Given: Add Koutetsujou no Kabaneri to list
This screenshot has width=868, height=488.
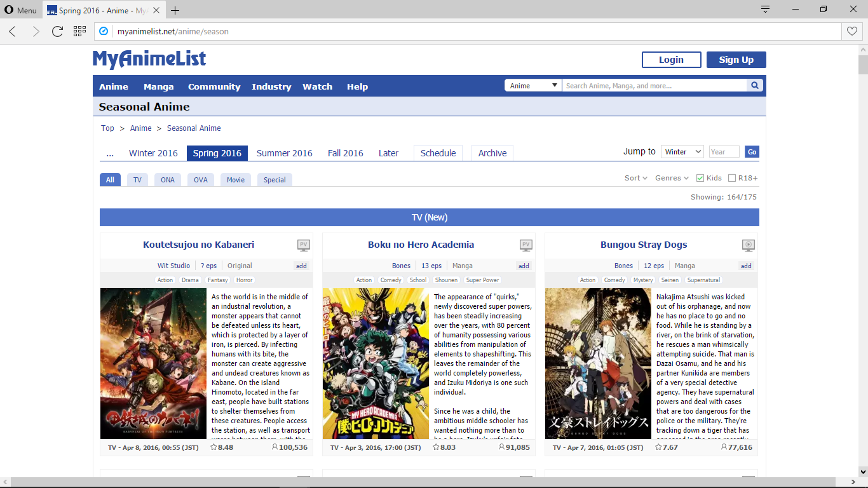Looking at the screenshot, I should pos(301,266).
